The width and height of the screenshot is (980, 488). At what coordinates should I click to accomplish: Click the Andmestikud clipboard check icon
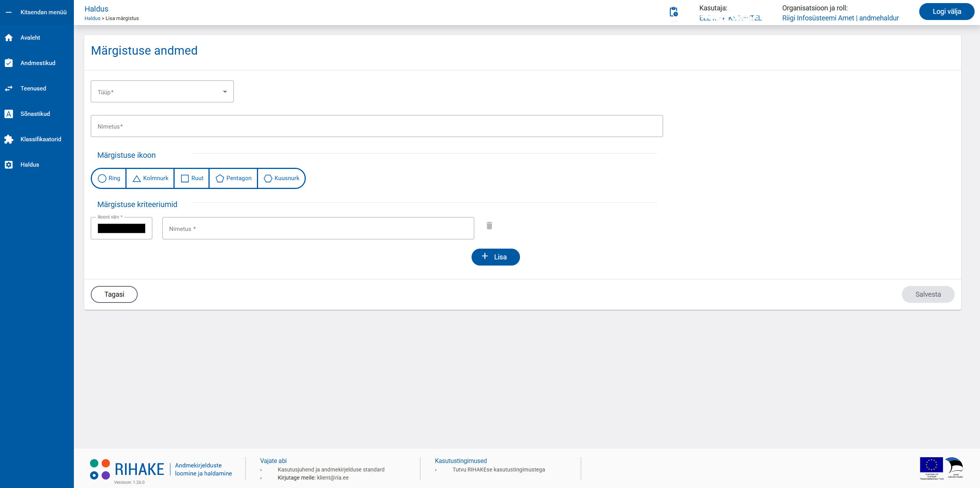click(x=9, y=63)
